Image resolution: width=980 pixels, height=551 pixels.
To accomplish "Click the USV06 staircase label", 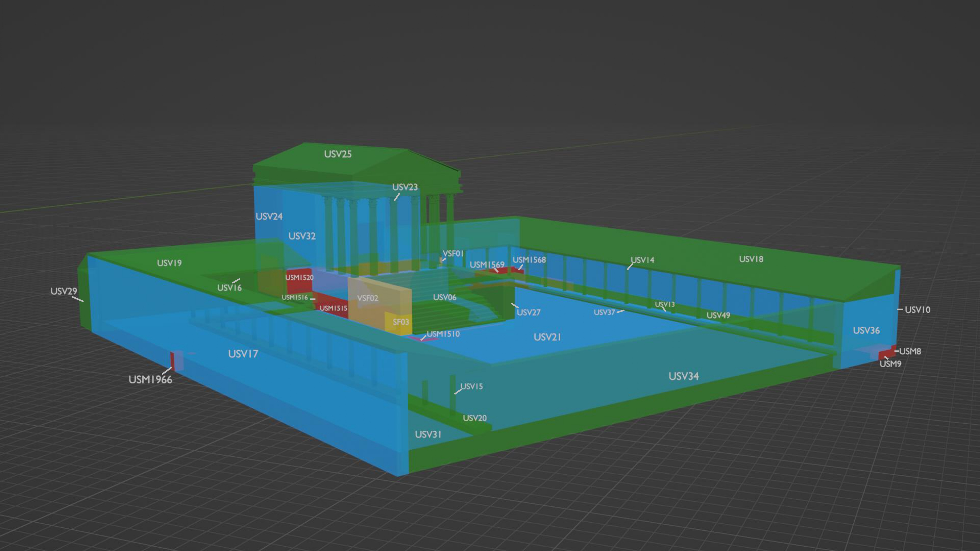I will [444, 297].
